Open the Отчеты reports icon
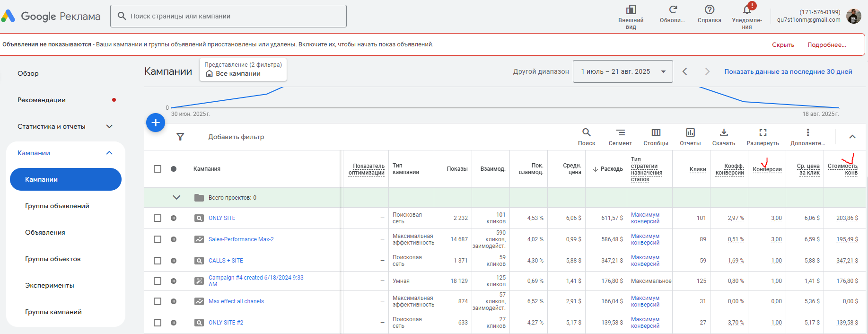 690,133
